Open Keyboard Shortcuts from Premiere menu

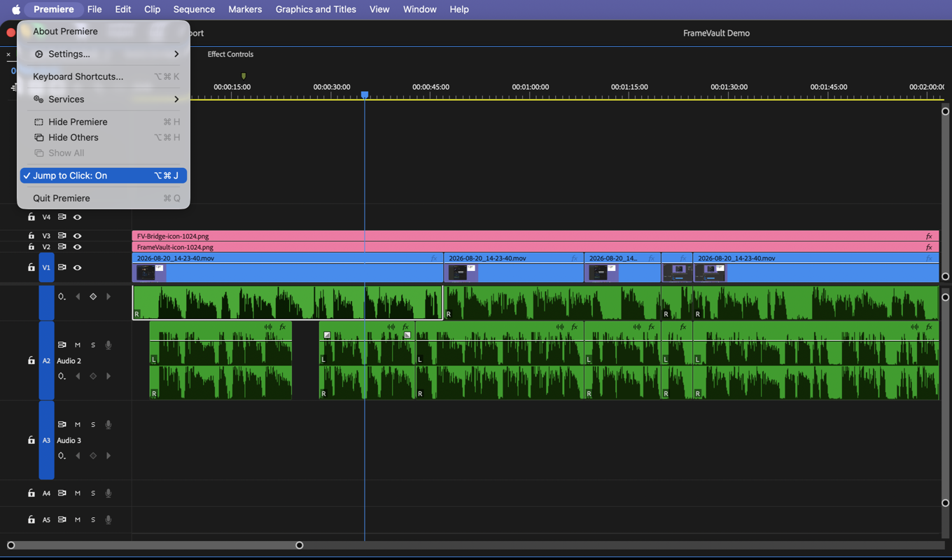pos(104,76)
